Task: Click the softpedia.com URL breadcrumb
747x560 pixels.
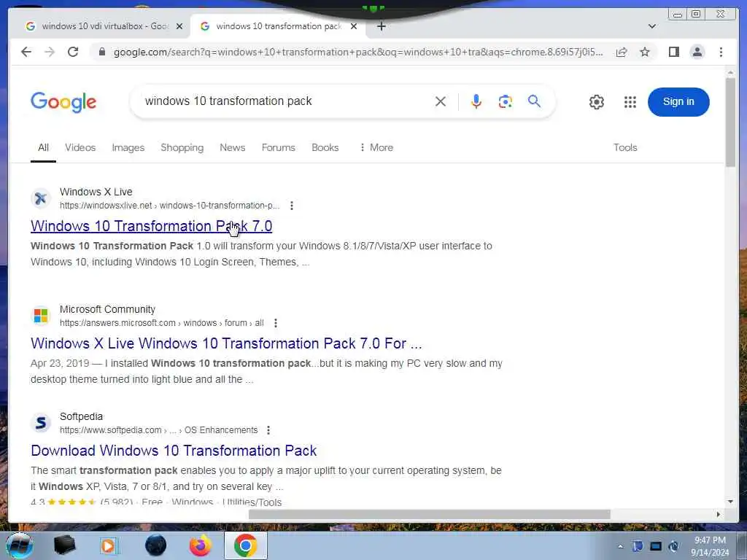Action: tap(158, 430)
